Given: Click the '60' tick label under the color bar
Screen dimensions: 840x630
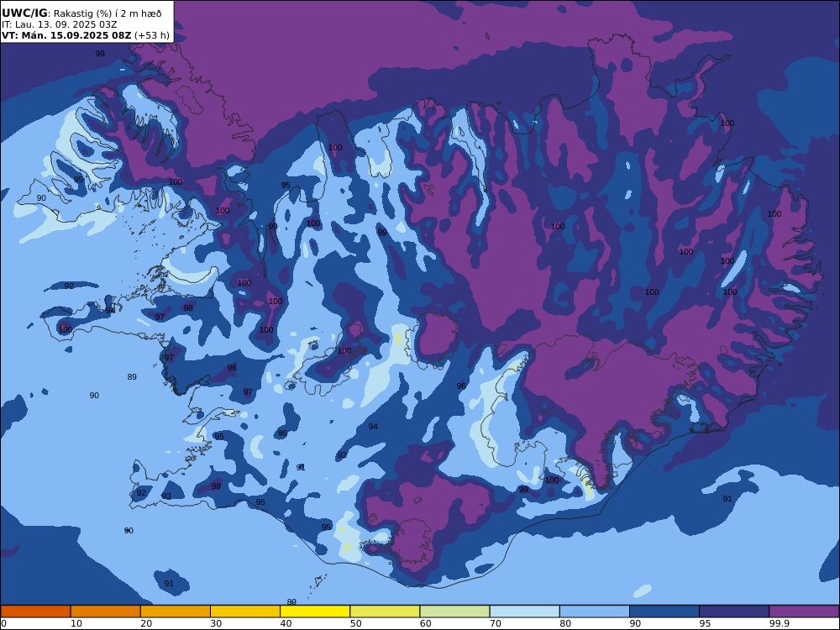Looking at the screenshot, I should tap(425, 623).
